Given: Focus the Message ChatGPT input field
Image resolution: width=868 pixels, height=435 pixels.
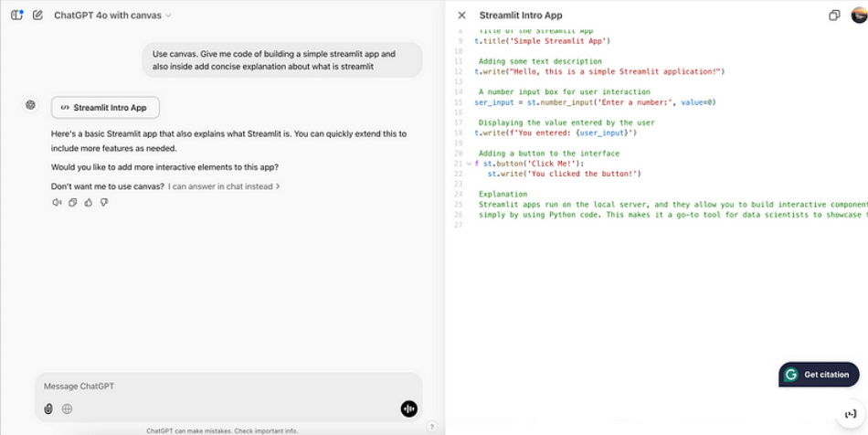Looking at the screenshot, I should 228,387.
